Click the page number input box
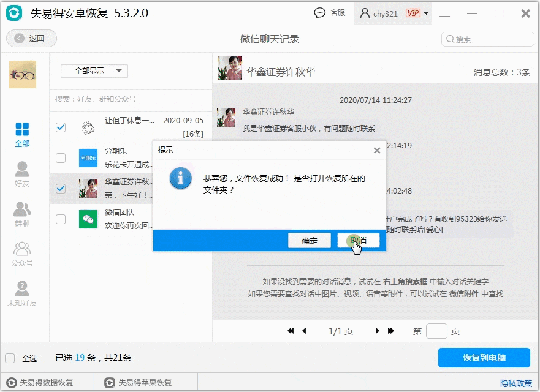The width and height of the screenshot is (540, 392). (436, 331)
